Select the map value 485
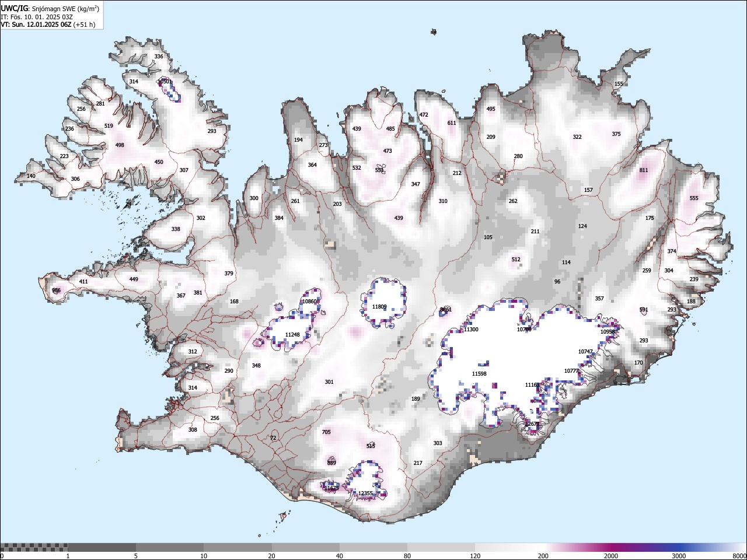Viewport: 747px width, 560px height. (390, 129)
